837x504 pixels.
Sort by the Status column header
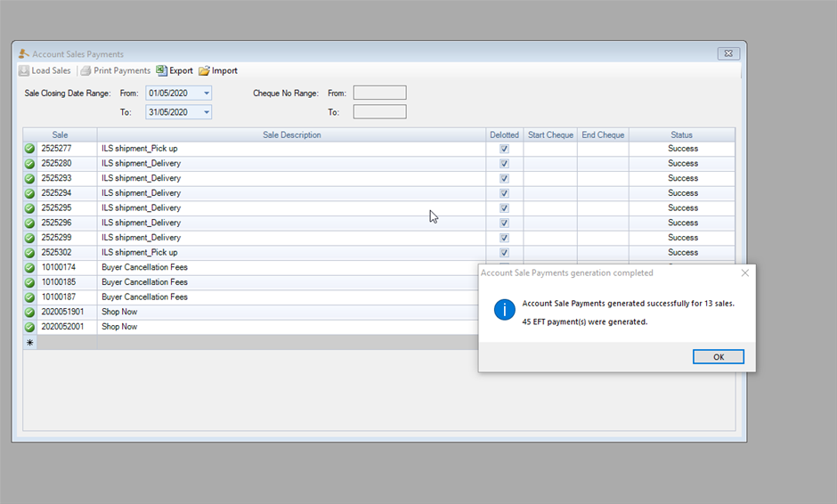click(x=681, y=135)
